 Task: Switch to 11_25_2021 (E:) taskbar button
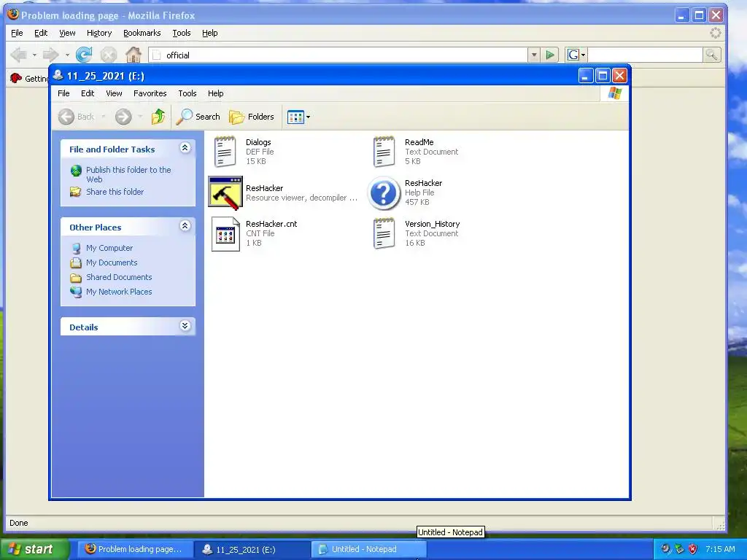pyautogui.click(x=252, y=549)
